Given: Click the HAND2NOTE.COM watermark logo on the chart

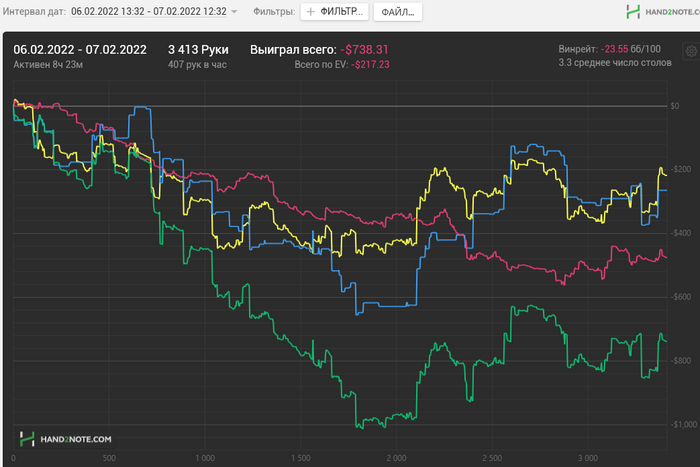Looking at the screenshot, I should 66,438.
